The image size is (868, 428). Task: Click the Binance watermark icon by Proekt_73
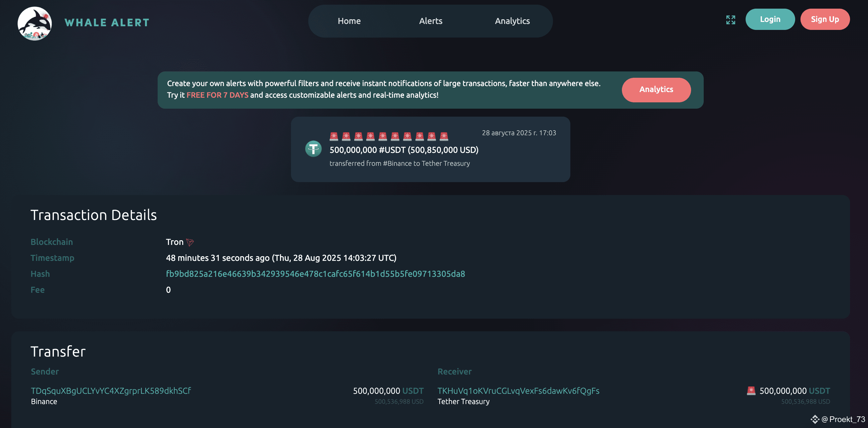pos(815,419)
